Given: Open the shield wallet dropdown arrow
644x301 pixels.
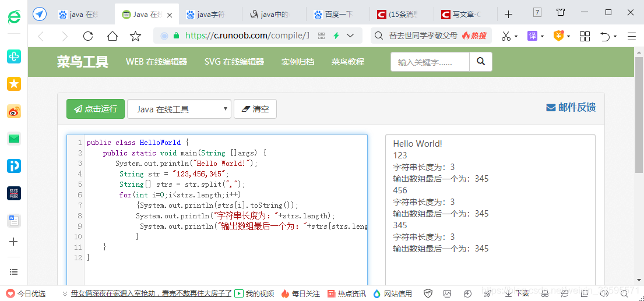Looking at the screenshot, I should [568, 37].
